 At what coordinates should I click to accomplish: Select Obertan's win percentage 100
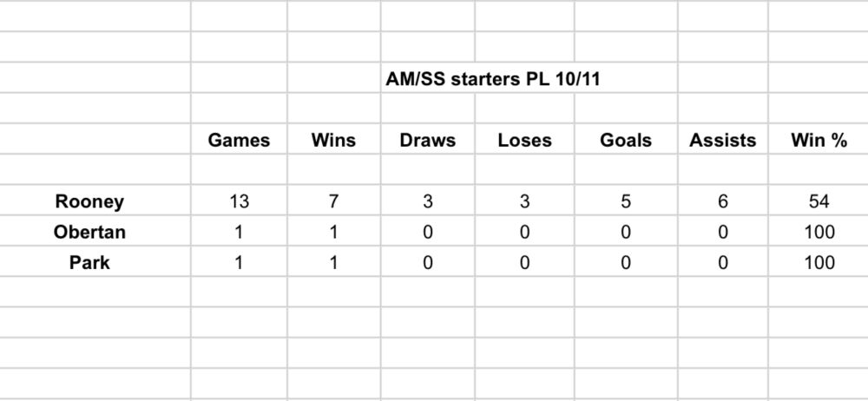tap(819, 231)
